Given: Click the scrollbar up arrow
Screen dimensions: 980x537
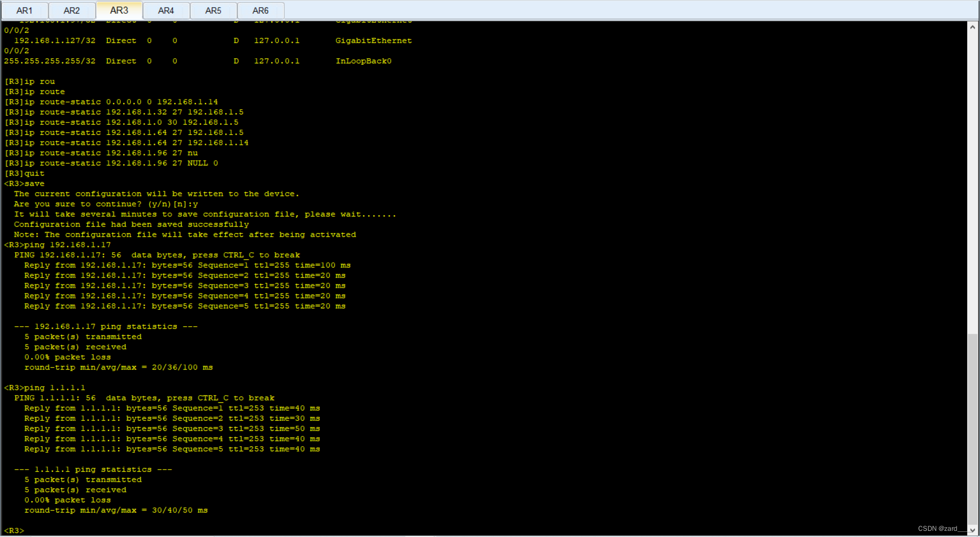Looking at the screenshot, I should [x=973, y=27].
